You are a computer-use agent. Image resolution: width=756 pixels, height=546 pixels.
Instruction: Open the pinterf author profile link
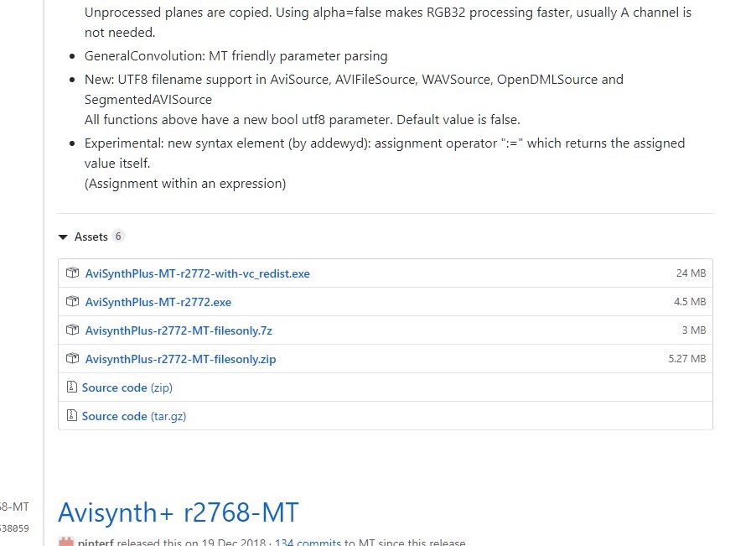point(96,543)
